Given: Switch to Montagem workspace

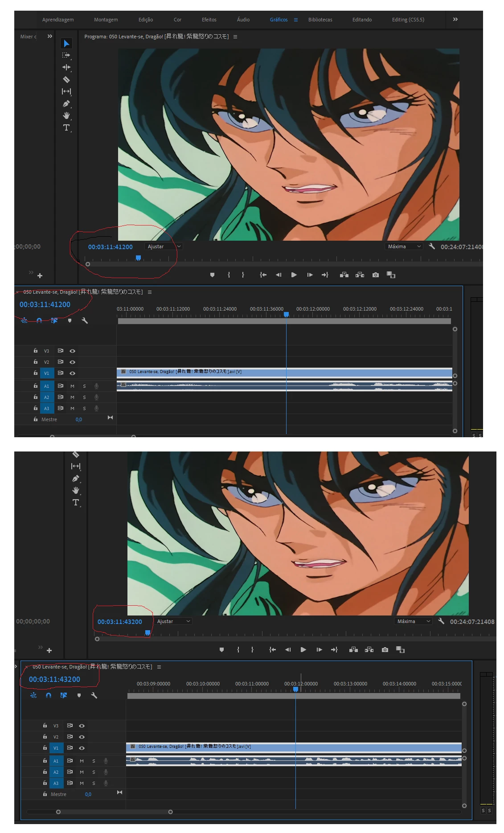Looking at the screenshot, I should [x=106, y=20].
